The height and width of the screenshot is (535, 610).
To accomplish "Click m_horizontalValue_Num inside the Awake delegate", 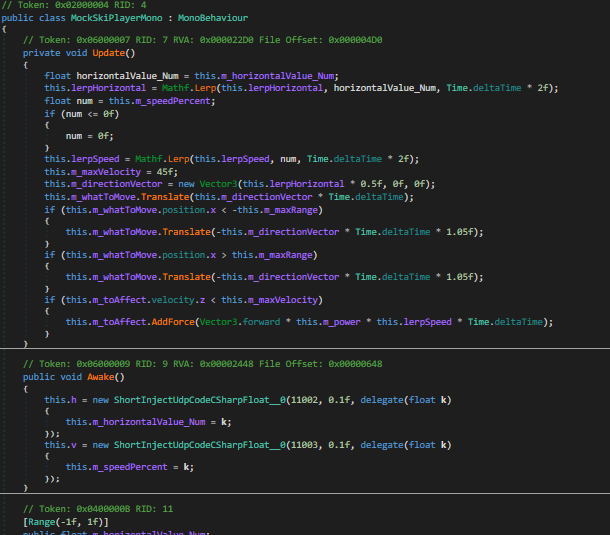I will point(149,422).
